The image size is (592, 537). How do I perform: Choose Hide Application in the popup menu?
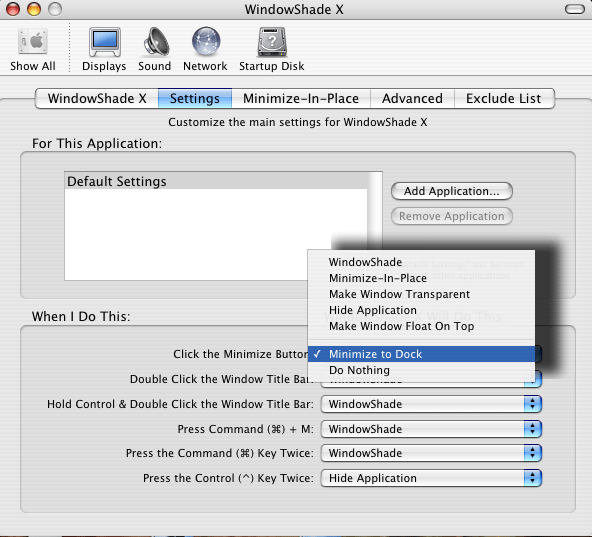pyautogui.click(x=421, y=310)
